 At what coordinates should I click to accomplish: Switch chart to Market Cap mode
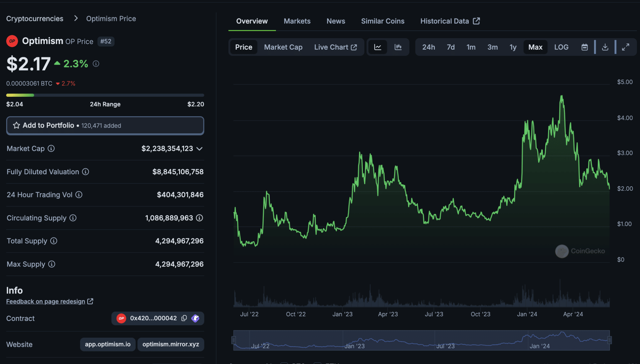283,47
